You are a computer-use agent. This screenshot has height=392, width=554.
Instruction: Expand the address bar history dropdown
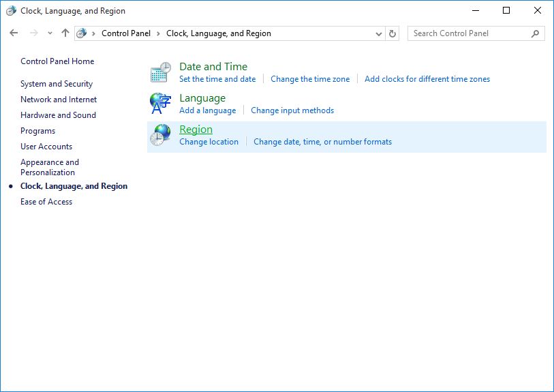pyautogui.click(x=378, y=34)
